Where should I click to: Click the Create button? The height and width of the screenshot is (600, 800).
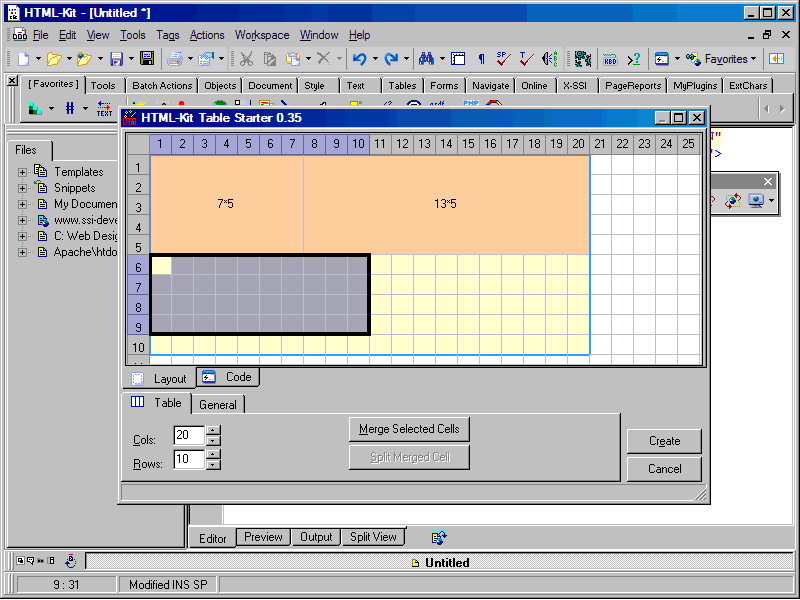click(664, 441)
